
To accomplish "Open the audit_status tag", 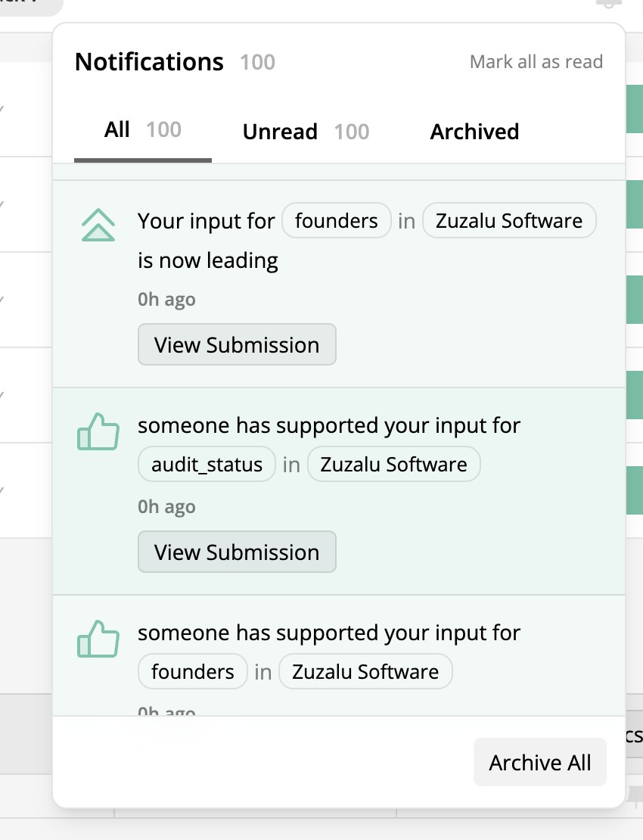I will pos(207,464).
